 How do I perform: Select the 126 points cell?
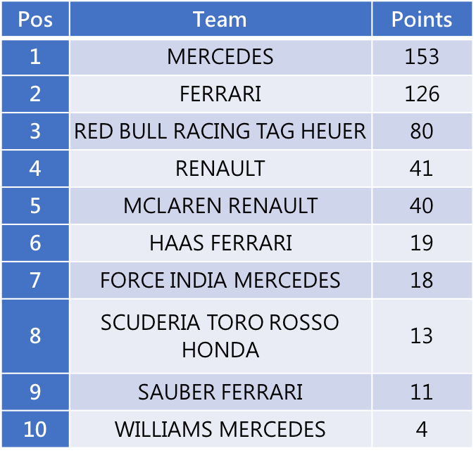coord(422,94)
